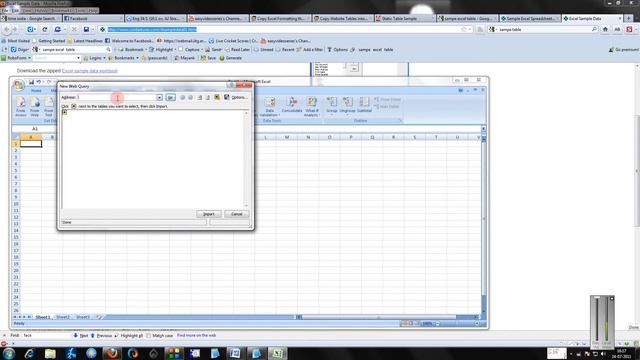640x360 pixels.
Task: Select Sheet3 tab
Action: tap(83, 317)
